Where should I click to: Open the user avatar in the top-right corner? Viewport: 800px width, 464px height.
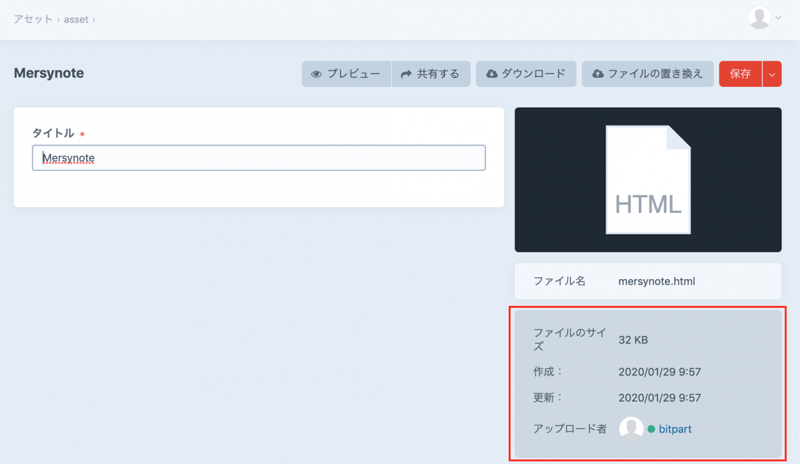pos(759,18)
